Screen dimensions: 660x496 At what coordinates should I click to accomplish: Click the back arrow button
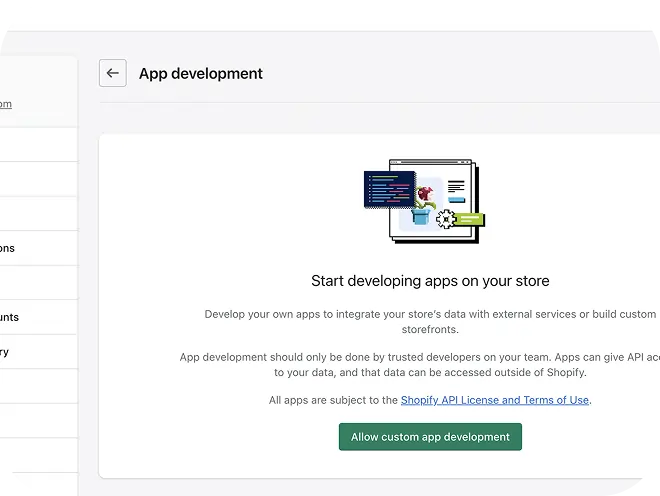tap(113, 73)
